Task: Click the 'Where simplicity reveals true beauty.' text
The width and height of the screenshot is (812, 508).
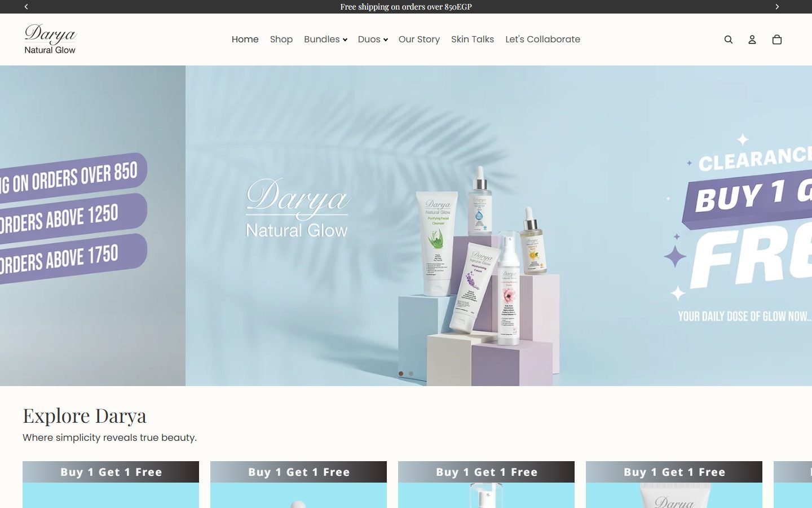Action: tap(109, 437)
